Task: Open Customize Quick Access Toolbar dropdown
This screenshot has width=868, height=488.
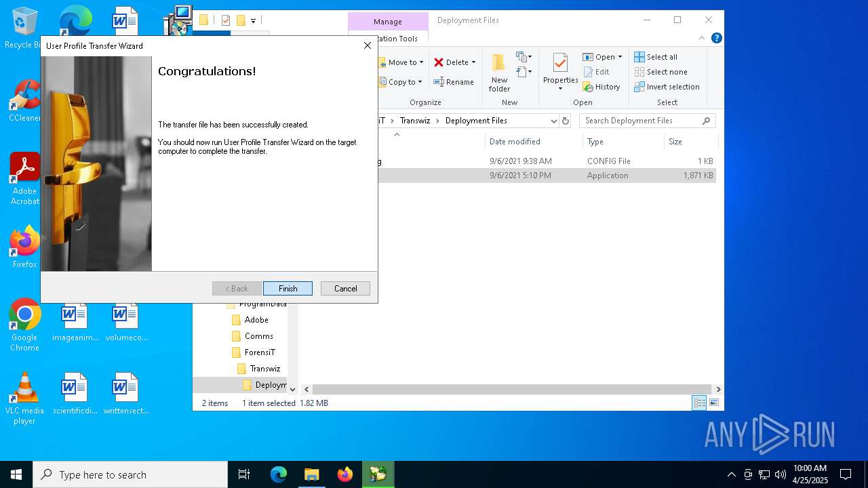Action: pyautogui.click(x=253, y=21)
